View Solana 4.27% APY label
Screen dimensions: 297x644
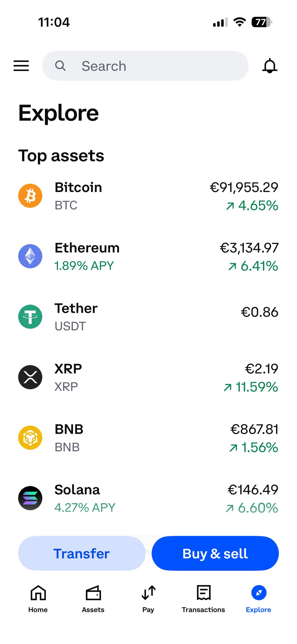click(85, 508)
